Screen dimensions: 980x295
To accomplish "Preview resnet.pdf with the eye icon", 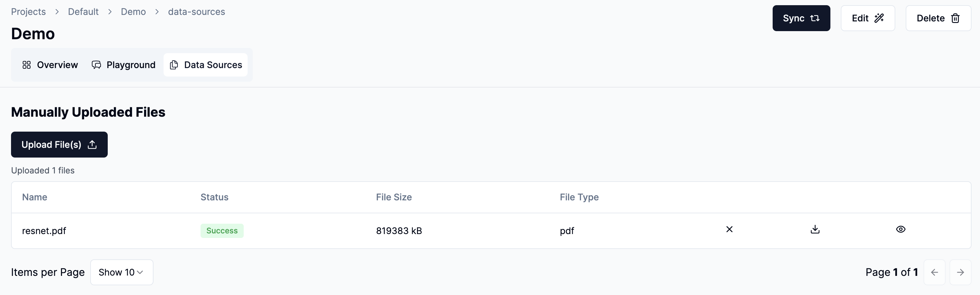I will coord(901,229).
